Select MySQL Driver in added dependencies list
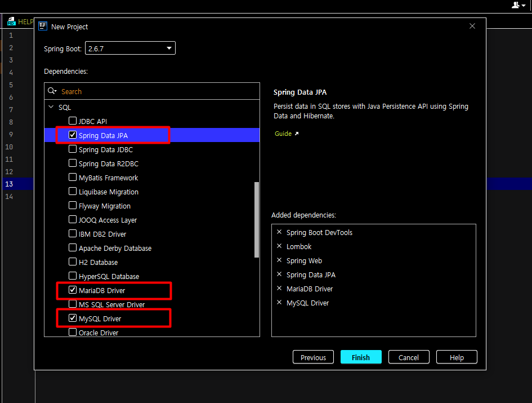This screenshot has width=532, height=403. click(x=307, y=303)
